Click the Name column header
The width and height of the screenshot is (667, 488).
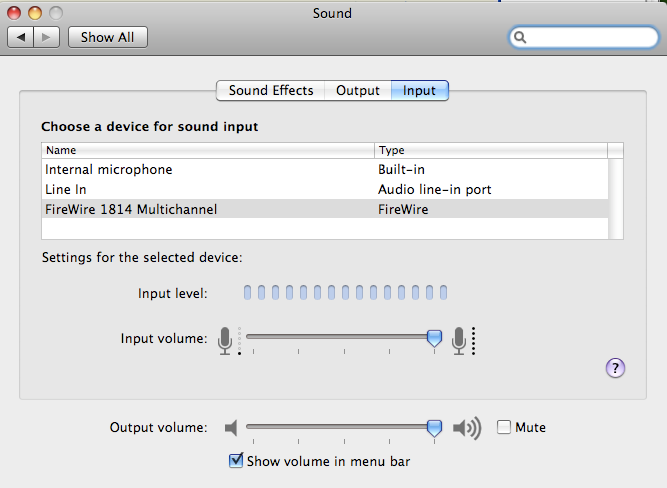coord(208,150)
